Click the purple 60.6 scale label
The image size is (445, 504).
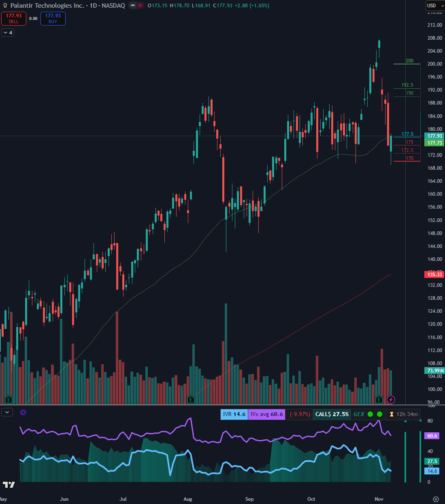[432, 436]
